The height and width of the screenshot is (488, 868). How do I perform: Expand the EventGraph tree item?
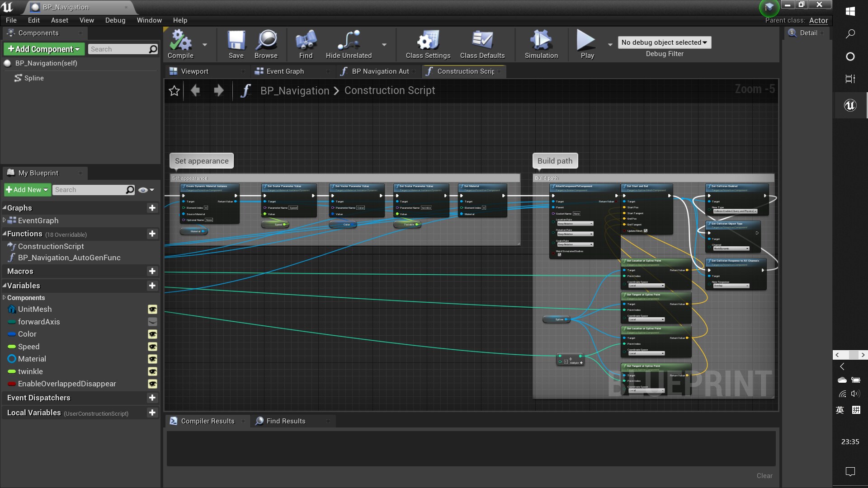click(4, 221)
